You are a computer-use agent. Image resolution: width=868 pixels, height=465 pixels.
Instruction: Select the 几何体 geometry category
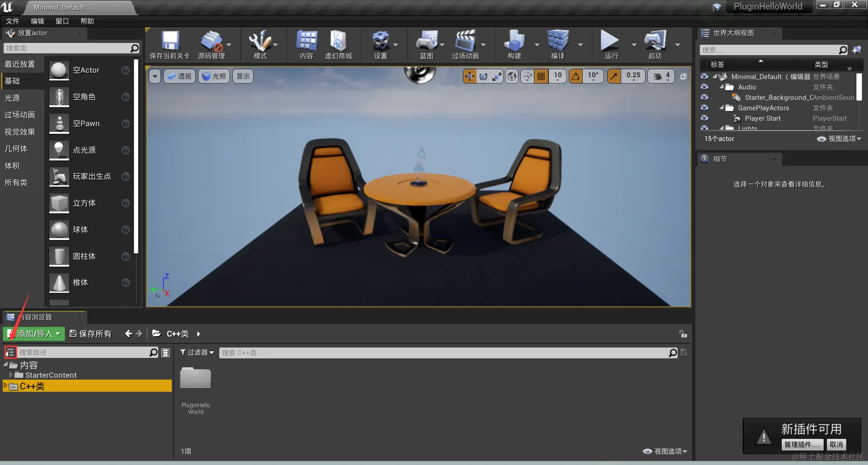(x=22, y=149)
